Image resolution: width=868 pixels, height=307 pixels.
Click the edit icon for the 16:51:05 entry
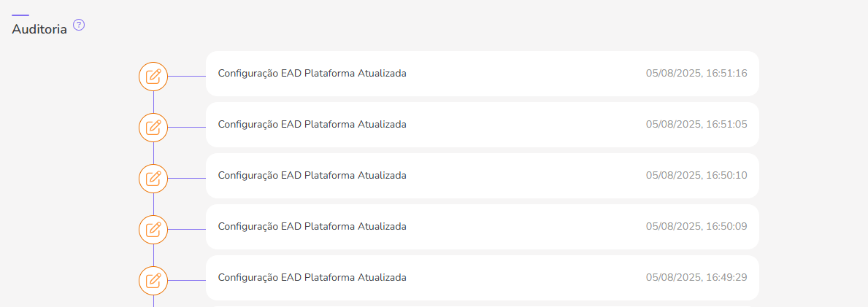153,127
